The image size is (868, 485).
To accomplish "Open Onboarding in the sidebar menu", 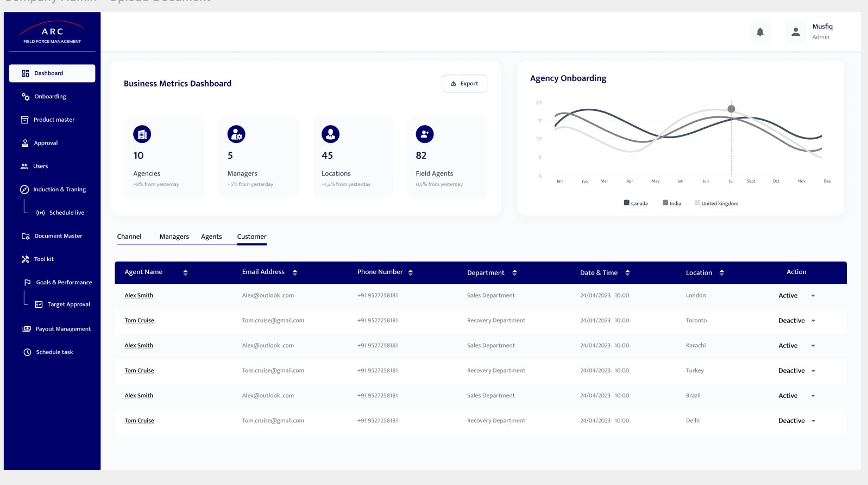I will (x=50, y=97).
